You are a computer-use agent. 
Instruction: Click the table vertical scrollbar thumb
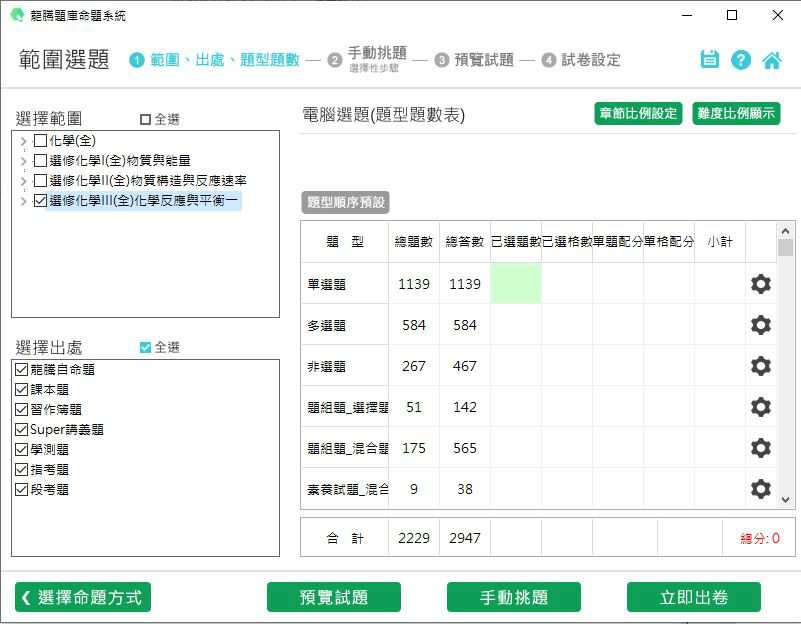pyautogui.click(x=785, y=248)
